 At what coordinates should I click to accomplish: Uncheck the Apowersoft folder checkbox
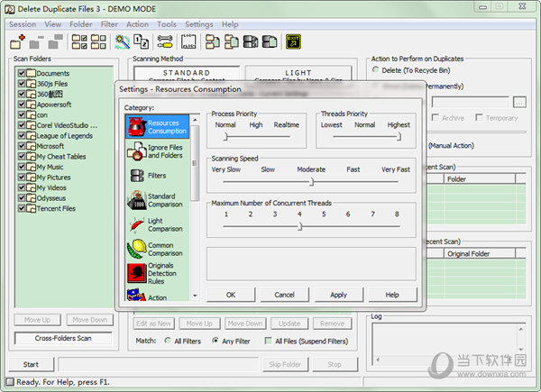[x=22, y=105]
